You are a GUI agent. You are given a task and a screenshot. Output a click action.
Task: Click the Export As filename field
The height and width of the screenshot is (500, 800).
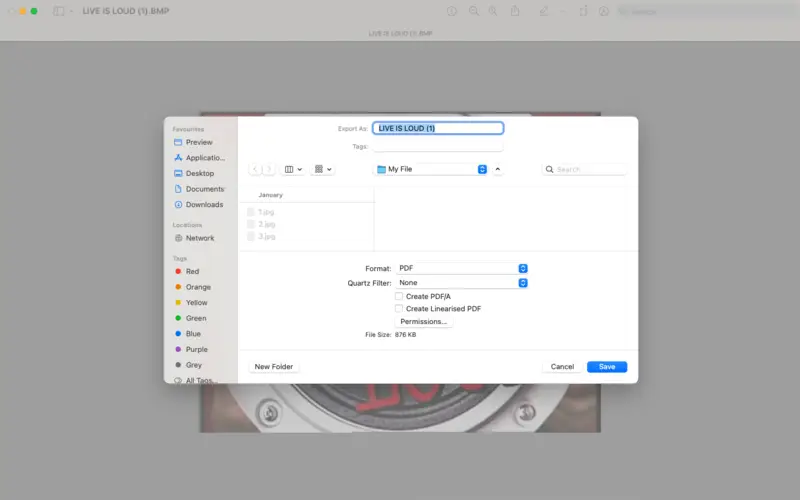[x=438, y=128]
